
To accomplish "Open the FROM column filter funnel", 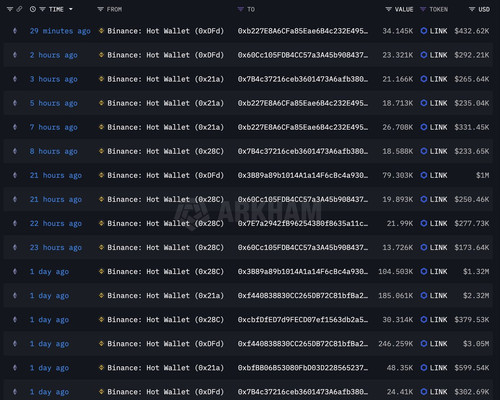I will point(100,9).
